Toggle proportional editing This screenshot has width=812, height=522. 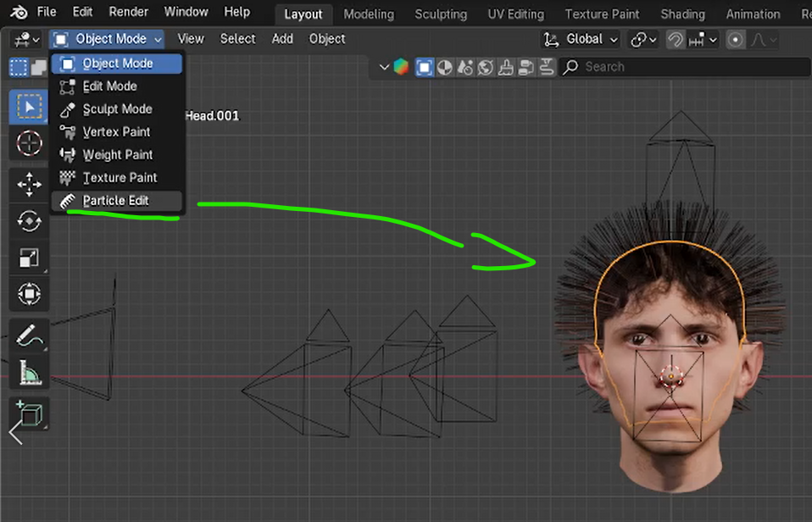click(x=736, y=39)
